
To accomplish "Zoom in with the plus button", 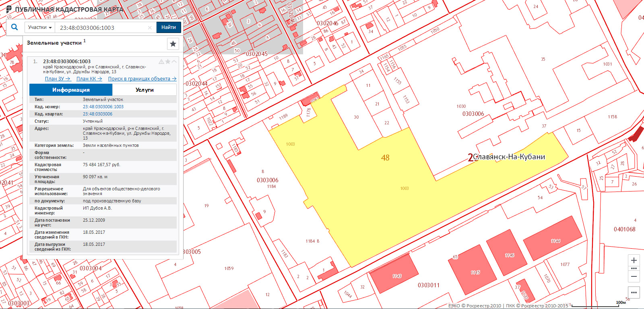I will (634, 260).
